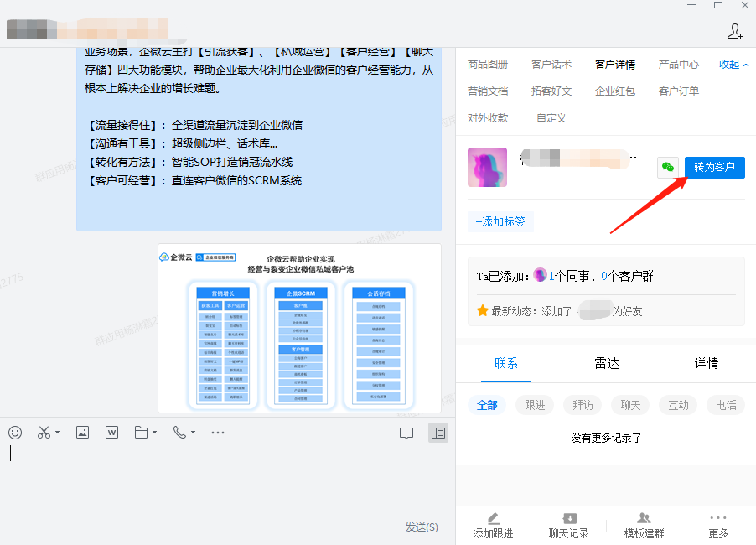Screen dimensions: 756x545
Task: Click the +添加标签 link
Action: pos(500,222)
